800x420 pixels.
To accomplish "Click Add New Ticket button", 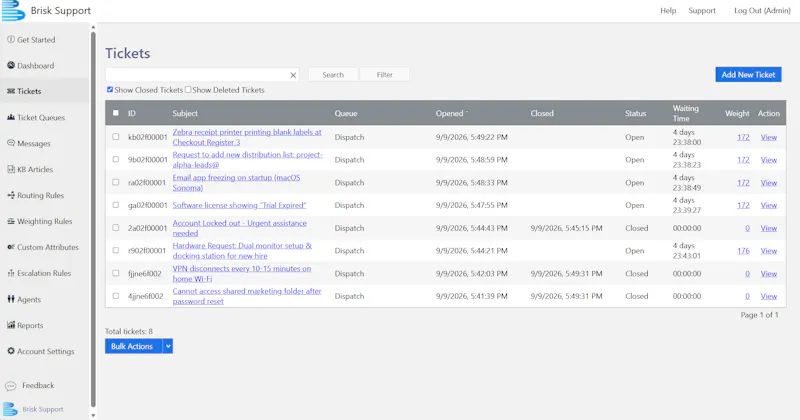I will click(748, 75).
